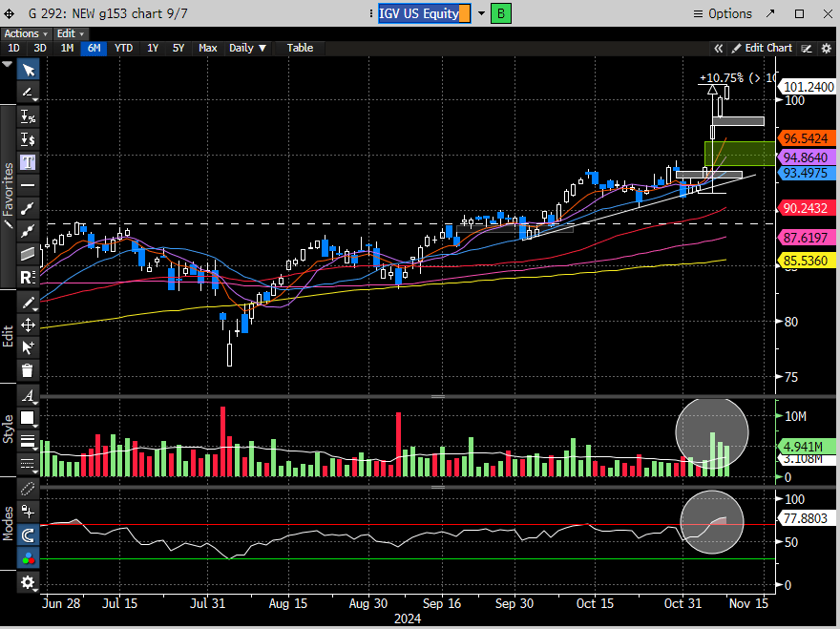Screen dimensions: 840x629
Task: Open the line thickness style menu
Action: pyautogui.click(x=28, y=441)
